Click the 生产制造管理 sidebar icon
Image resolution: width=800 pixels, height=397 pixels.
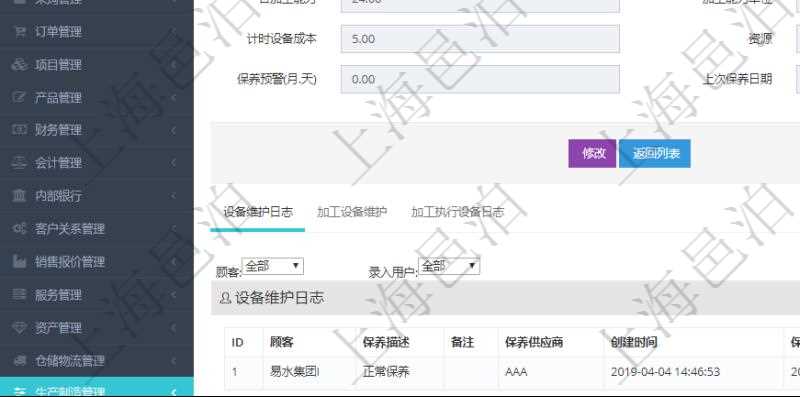[x=19, y=392]
